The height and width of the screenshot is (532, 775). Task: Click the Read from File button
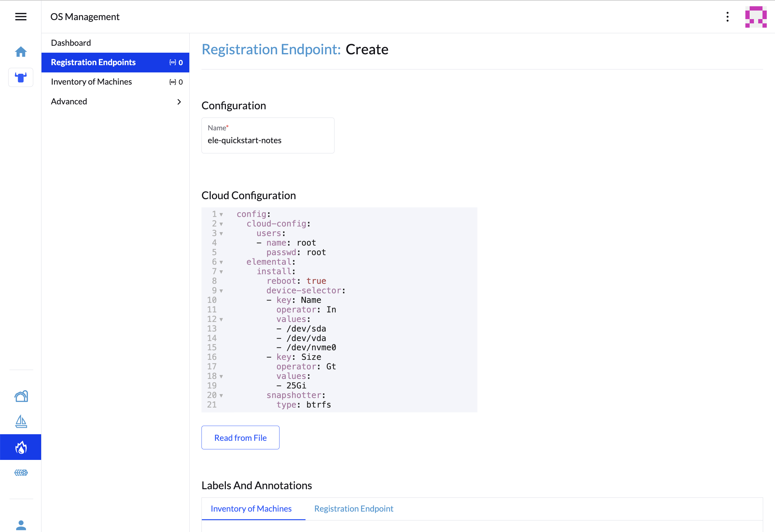pyautogui.click(x=240, y=438)
